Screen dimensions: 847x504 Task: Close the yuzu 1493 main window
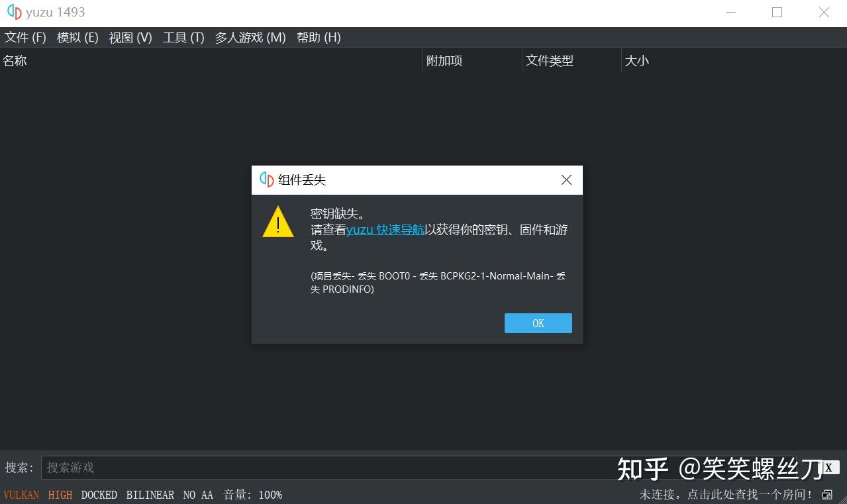(824, 13)
